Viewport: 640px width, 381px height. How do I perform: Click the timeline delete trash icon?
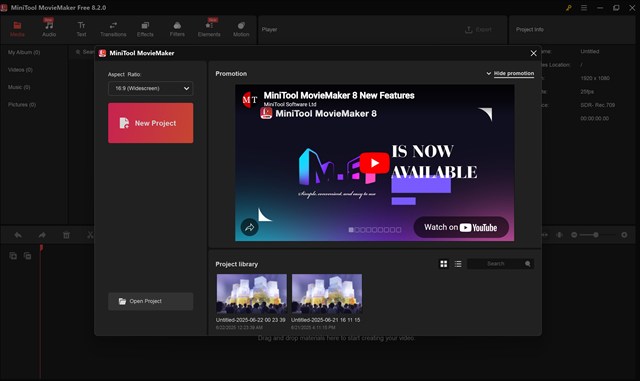click(x=66, y=235)
